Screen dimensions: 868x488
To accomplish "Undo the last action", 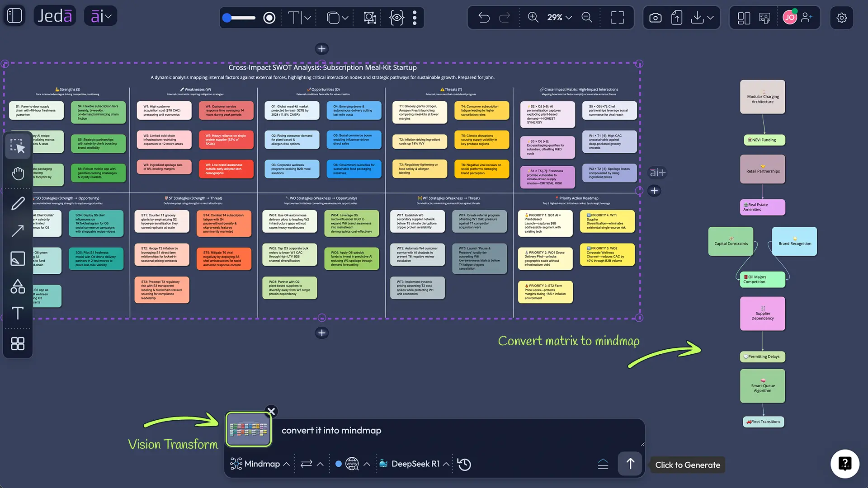I will click(484, 18).
